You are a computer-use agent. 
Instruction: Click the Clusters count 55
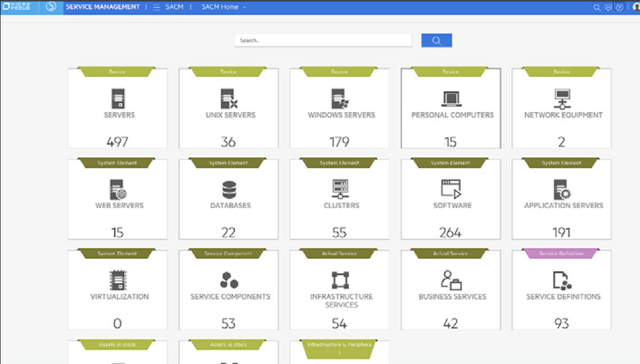[x=340, y=232]
